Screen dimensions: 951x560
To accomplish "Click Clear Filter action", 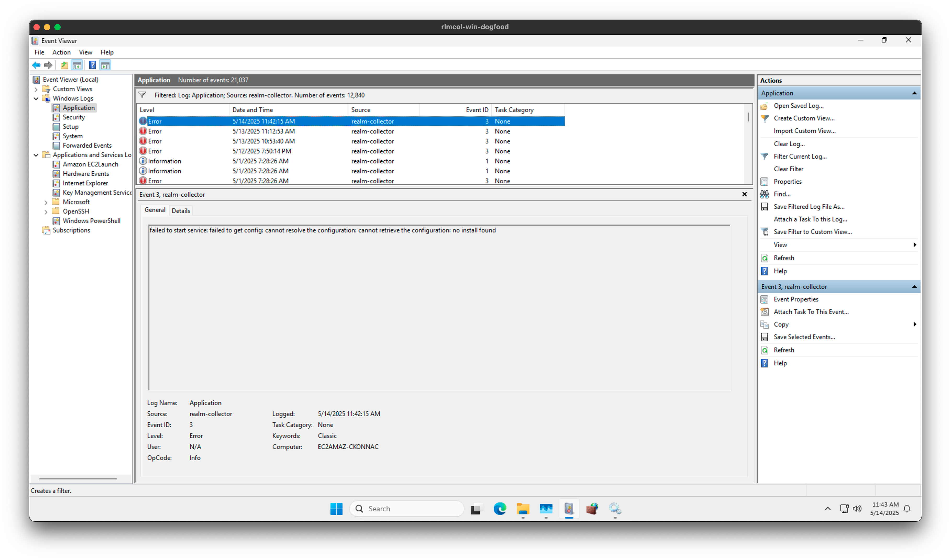I will tap(788, 169).
